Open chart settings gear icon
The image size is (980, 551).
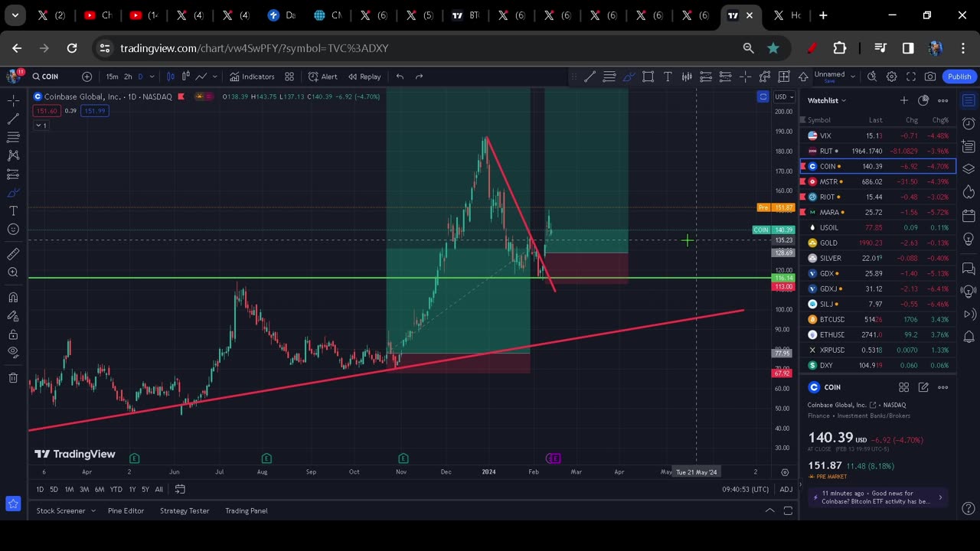(891, 77)
